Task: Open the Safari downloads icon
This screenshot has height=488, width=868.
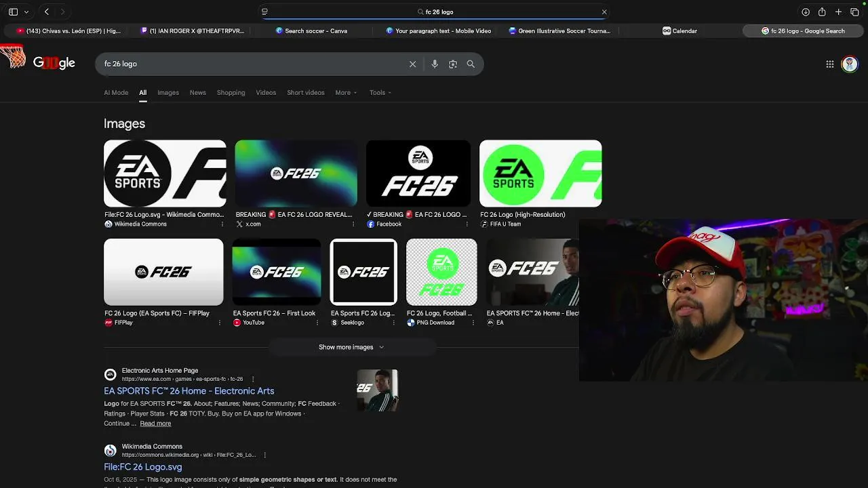Action: coord(806,12)
